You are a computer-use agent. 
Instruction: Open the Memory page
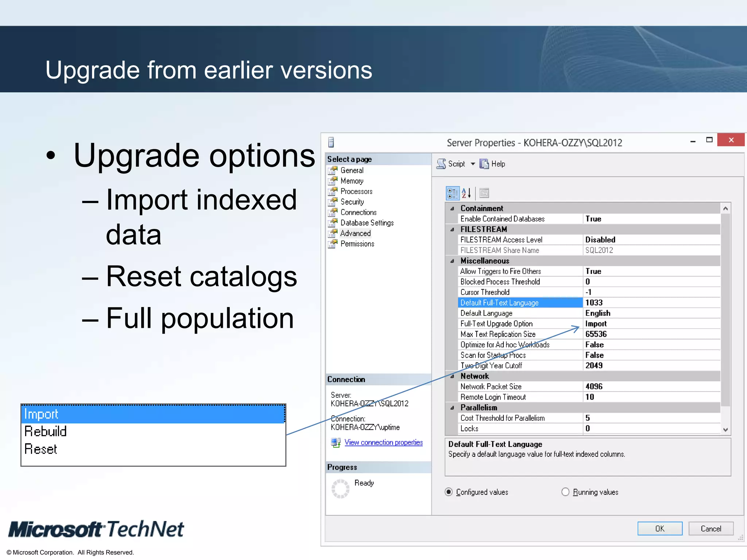click(x=352, y=181)
